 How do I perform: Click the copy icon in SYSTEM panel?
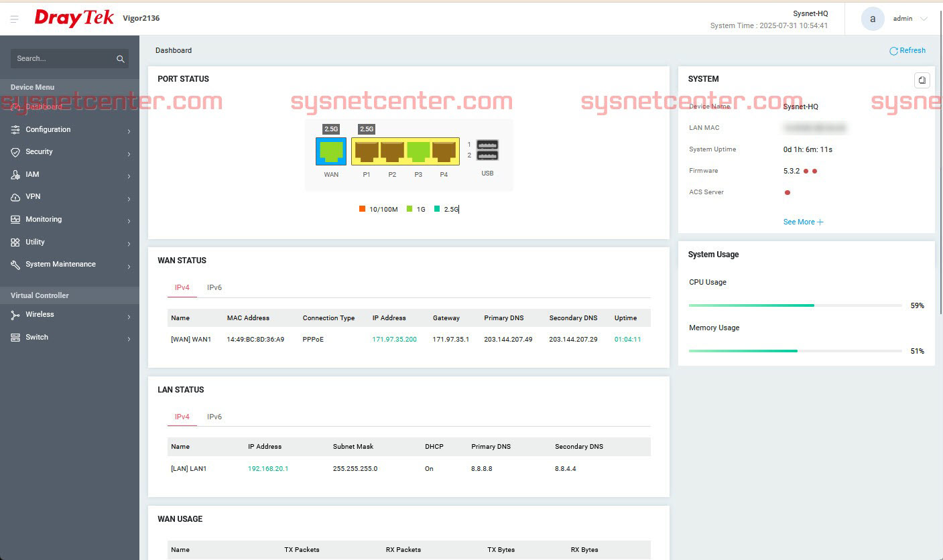coord(922,80)
